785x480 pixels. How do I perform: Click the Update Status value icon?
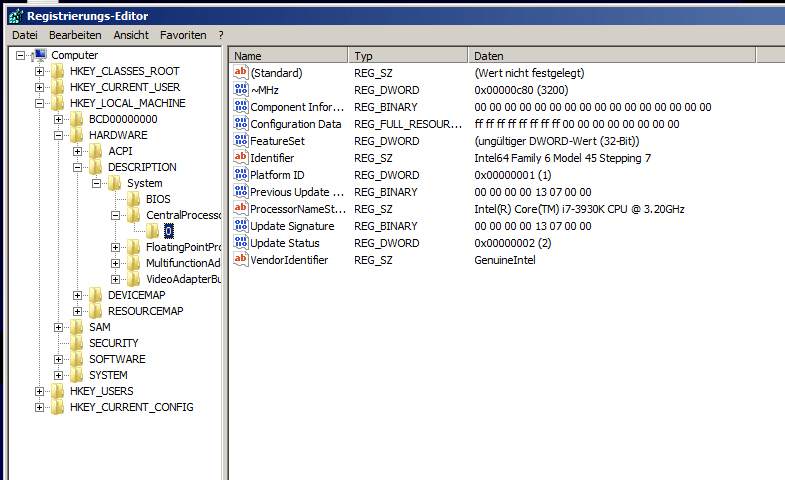241,243
